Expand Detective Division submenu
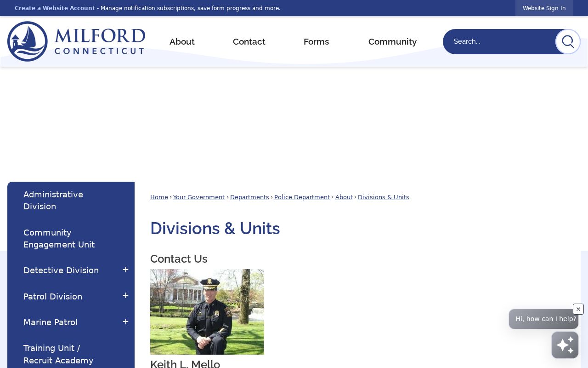This screenshot has height=368, width=588. click(125, 270)
